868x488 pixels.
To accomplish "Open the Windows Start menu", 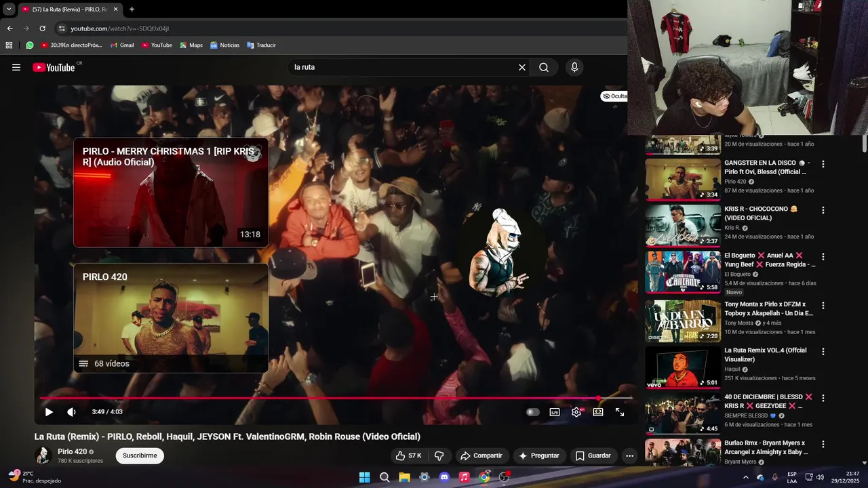I will pyautogui.click(x=364, y=477).
